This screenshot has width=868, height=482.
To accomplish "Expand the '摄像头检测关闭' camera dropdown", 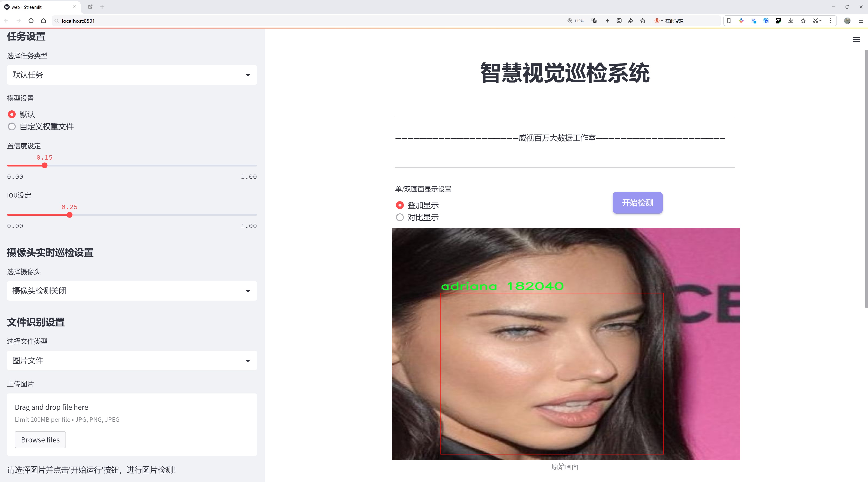I will click(132, 291).
